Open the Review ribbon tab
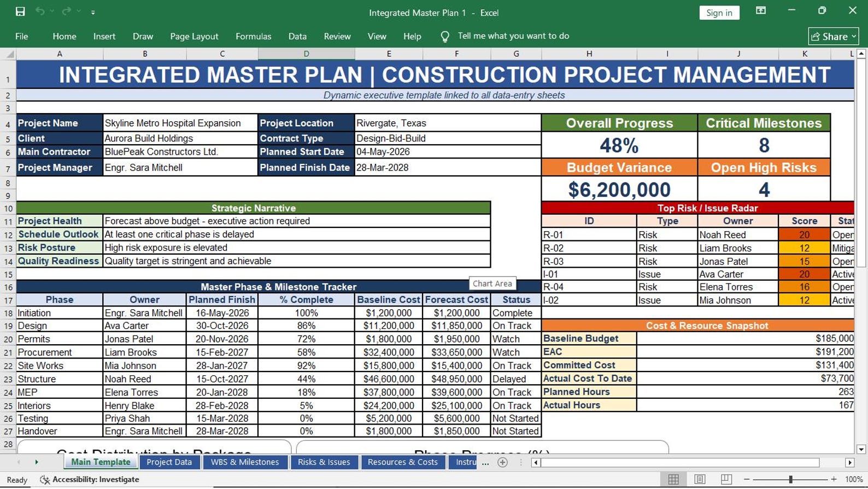Screen dimensions: 868x489 337,36
